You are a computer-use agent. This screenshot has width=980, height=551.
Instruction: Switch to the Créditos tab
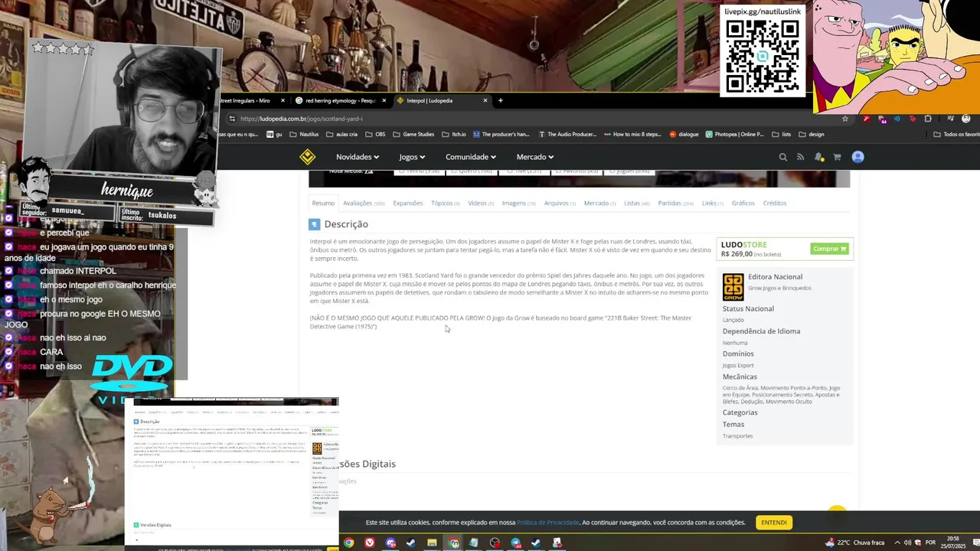click(x=775, y=203)
